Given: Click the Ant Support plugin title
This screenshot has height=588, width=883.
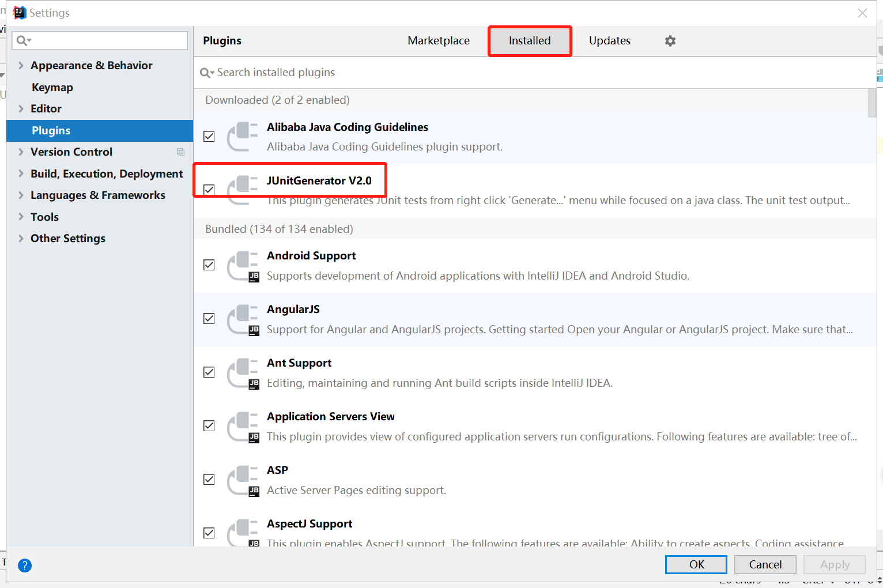Looking at the screenshot, I should (299, 363).
